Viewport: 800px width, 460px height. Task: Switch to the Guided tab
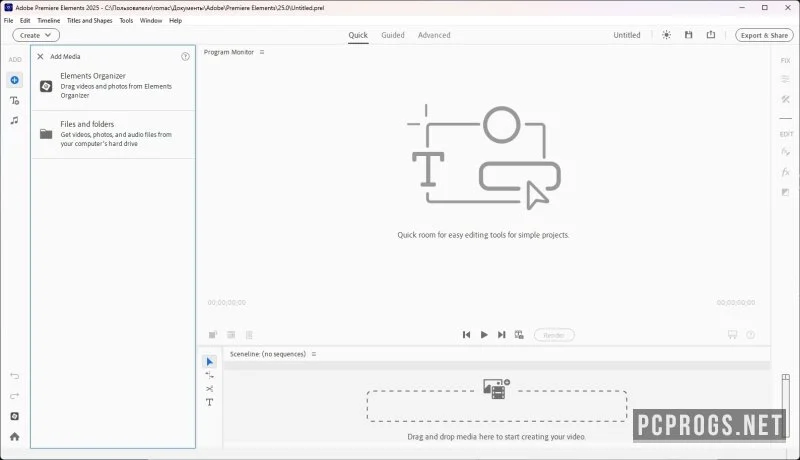click(x=392, y=35)
